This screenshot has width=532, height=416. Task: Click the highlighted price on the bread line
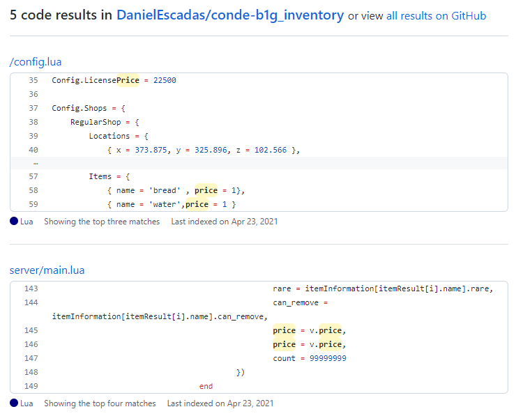pos(206,190)
